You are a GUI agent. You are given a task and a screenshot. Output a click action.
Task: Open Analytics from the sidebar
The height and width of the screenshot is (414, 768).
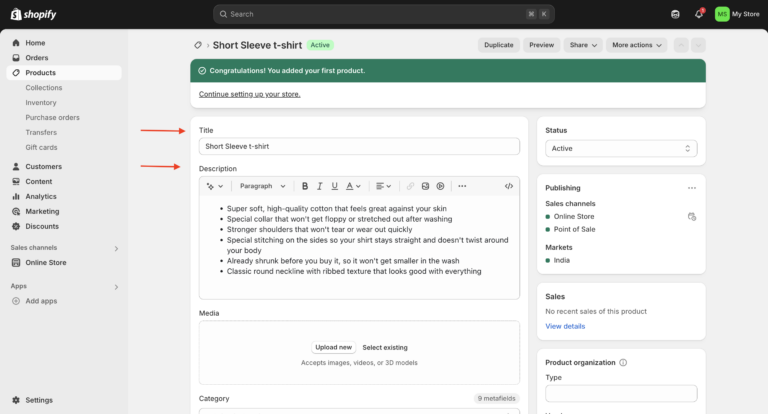pos(41,196)
